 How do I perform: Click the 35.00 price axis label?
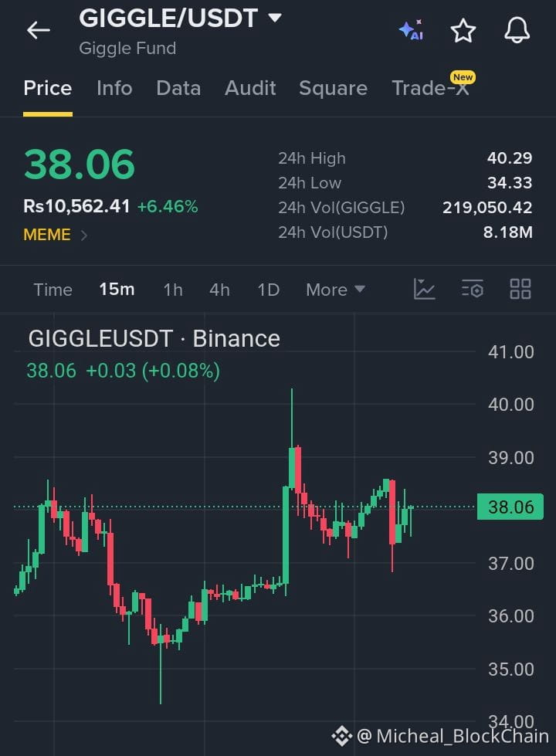510,669
